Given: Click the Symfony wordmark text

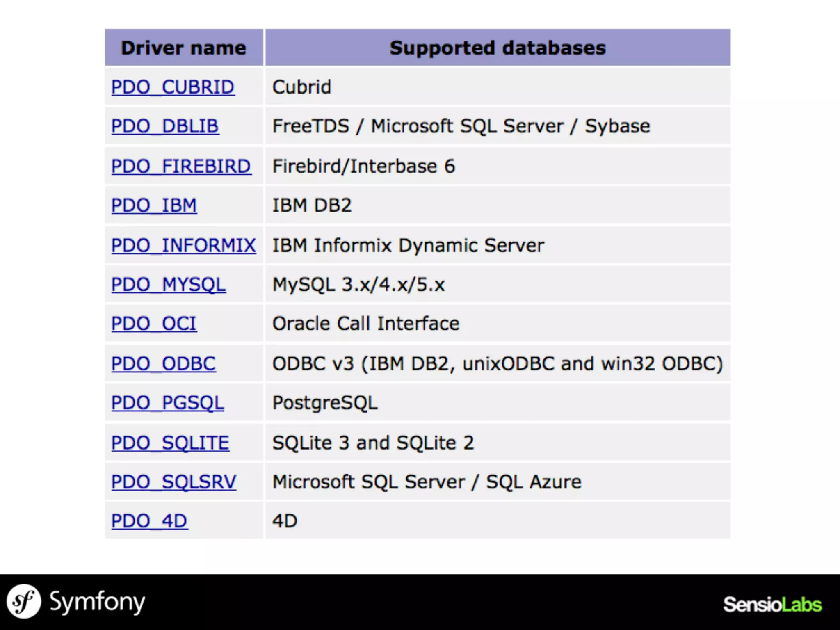Looking at the screenshot, I should (x=97, y=602).
